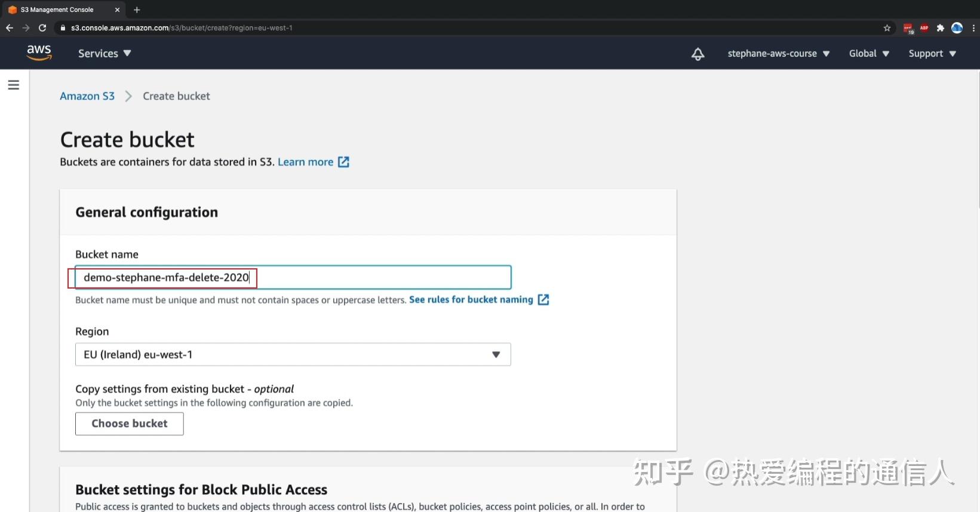Click the site lock icon in address bar
980x512 pixels.
pyautogui.click(x=63, y=27)
